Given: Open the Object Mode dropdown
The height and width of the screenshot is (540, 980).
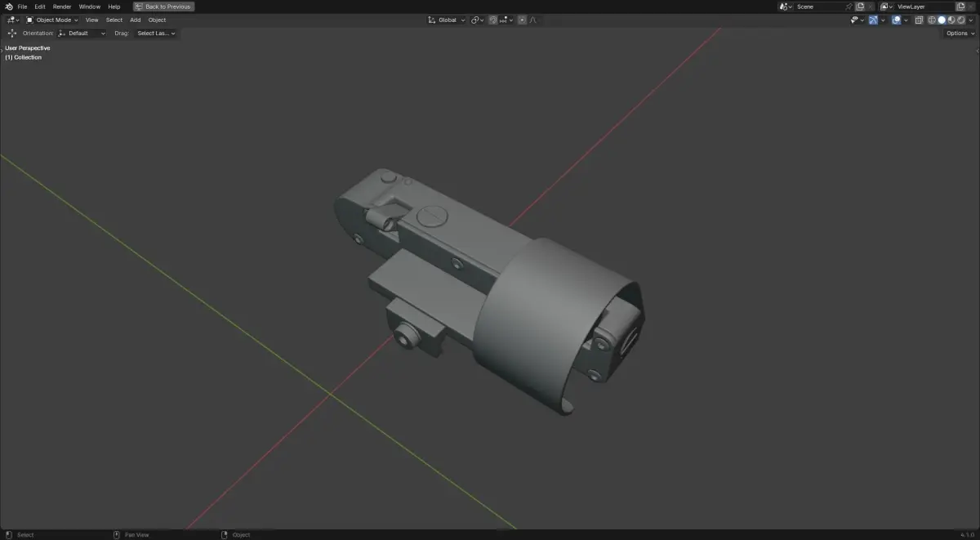Looking at the screenshot, I should [52, 20].
